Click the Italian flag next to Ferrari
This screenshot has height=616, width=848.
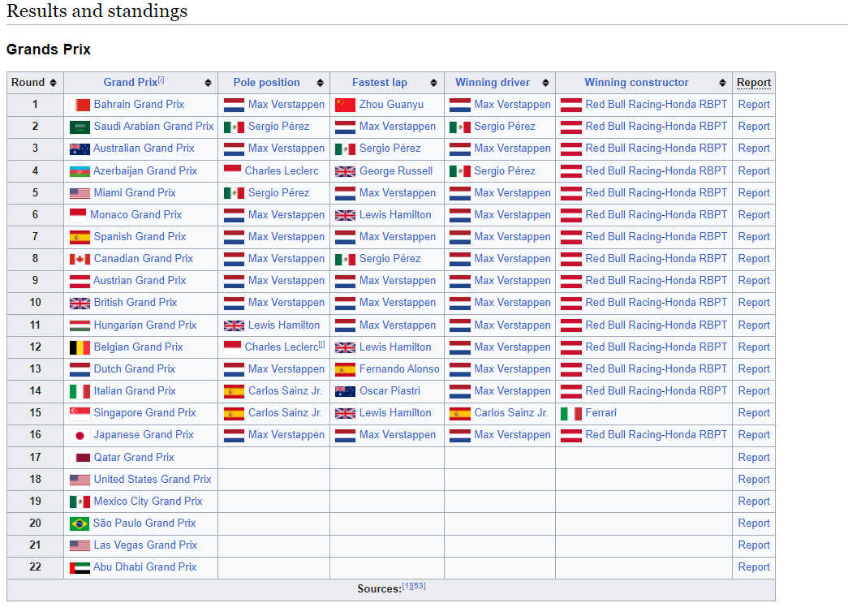(571, 414)
